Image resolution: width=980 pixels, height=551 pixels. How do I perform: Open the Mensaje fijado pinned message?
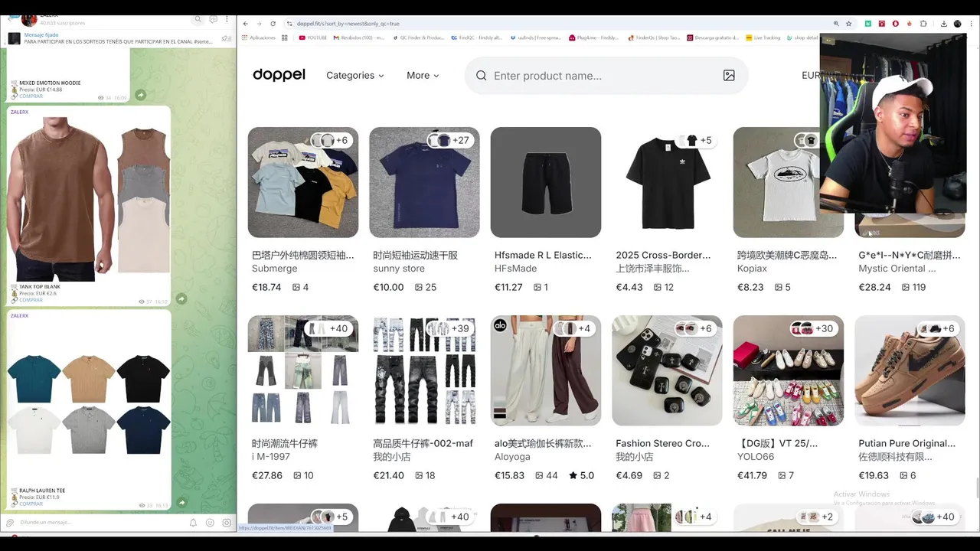pyautogui.click(x=119, y=38)
